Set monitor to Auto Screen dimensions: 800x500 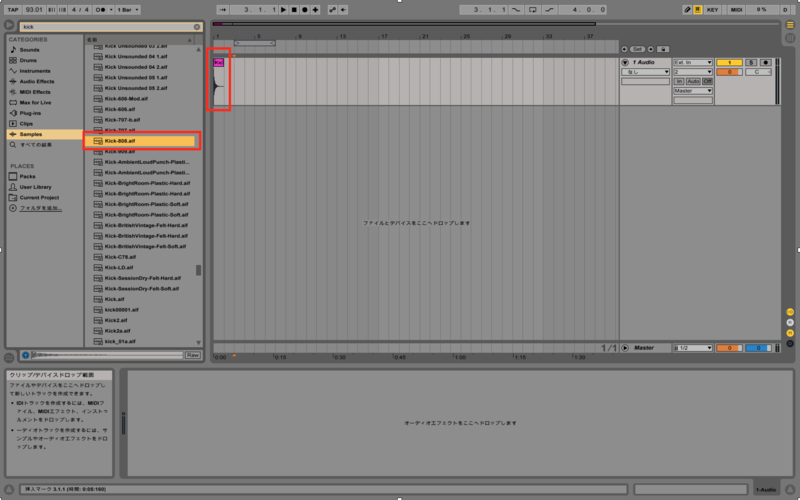[x=693, y=82]
